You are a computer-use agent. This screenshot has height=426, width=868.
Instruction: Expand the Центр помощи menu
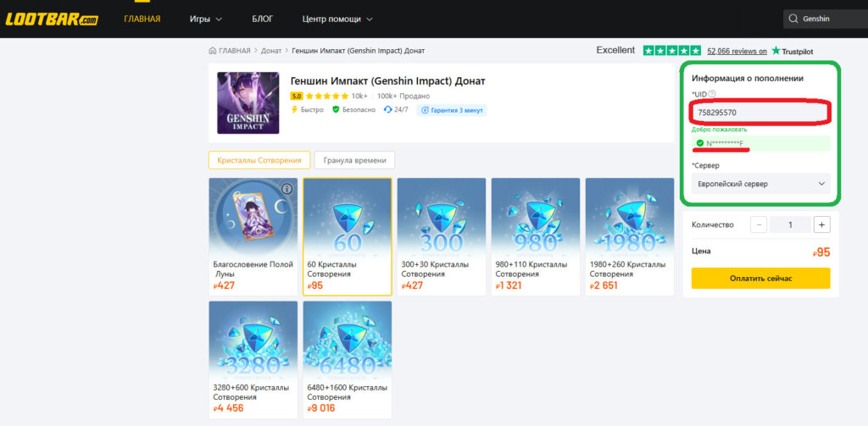click(337, 19)
